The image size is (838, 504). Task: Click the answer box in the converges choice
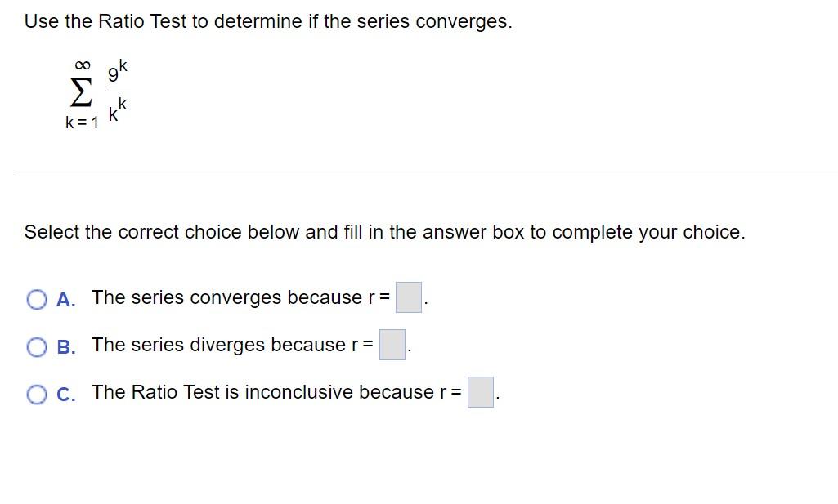(408, 297)
